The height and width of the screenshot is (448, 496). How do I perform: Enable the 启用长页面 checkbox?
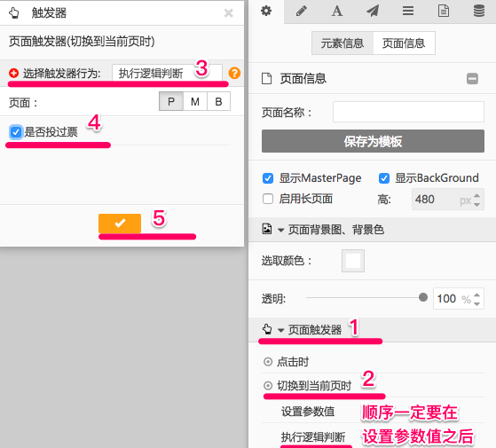pyautogui.click(x=268, y=199)
